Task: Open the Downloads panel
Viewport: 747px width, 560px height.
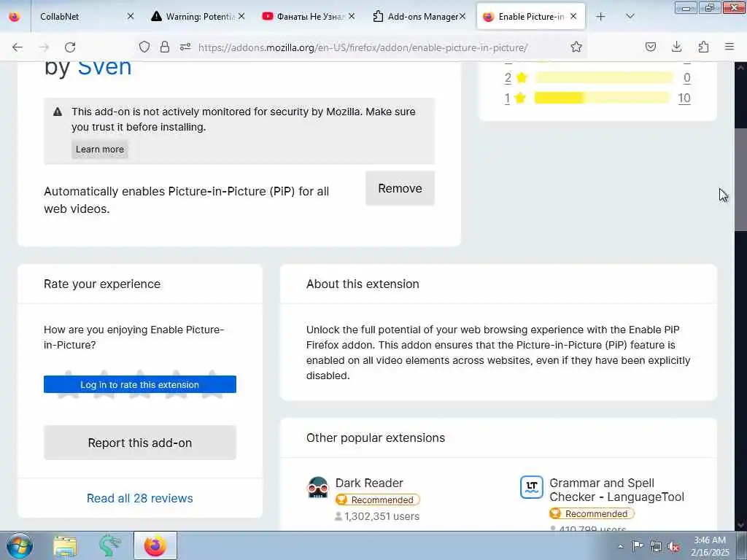Action: click(676, 47)
